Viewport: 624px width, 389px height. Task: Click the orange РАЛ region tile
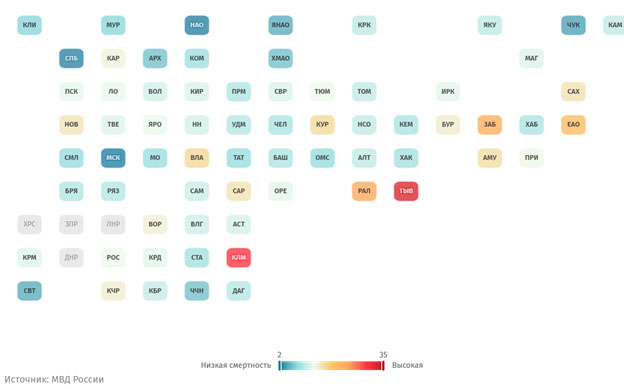[x=364, y=191]
